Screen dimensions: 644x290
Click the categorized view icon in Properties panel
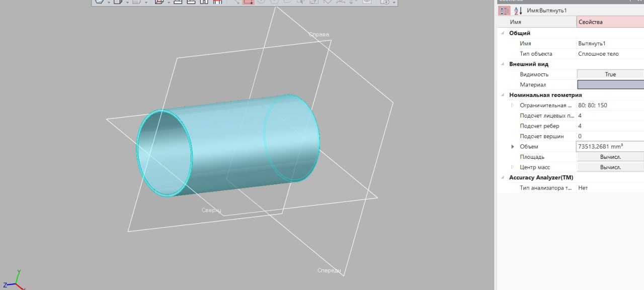pyautogui.click(x=504, y=10)
